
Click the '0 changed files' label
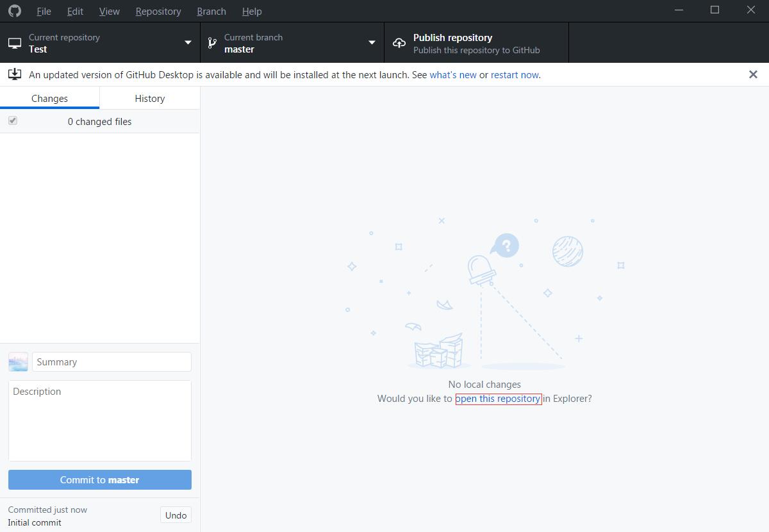click(99, 121)
